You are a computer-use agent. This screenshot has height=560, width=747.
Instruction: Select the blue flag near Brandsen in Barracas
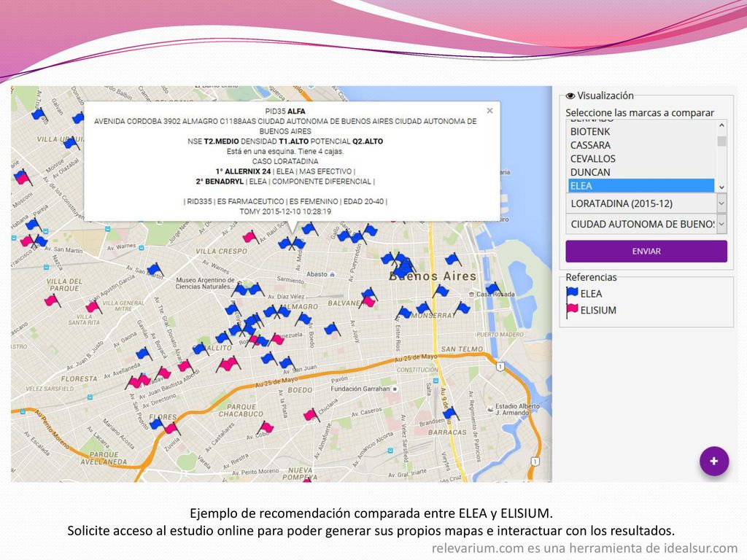pos(450,413)
